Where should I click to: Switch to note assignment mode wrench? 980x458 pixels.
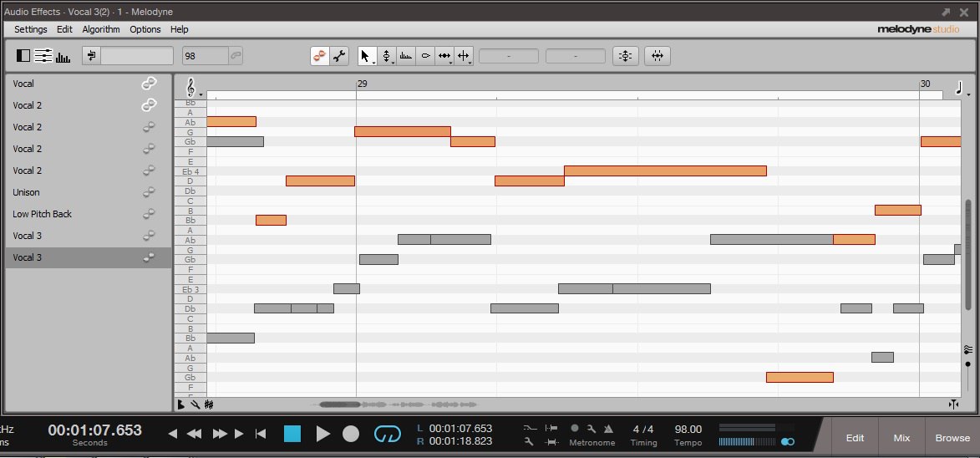click(x=339, y=56)
